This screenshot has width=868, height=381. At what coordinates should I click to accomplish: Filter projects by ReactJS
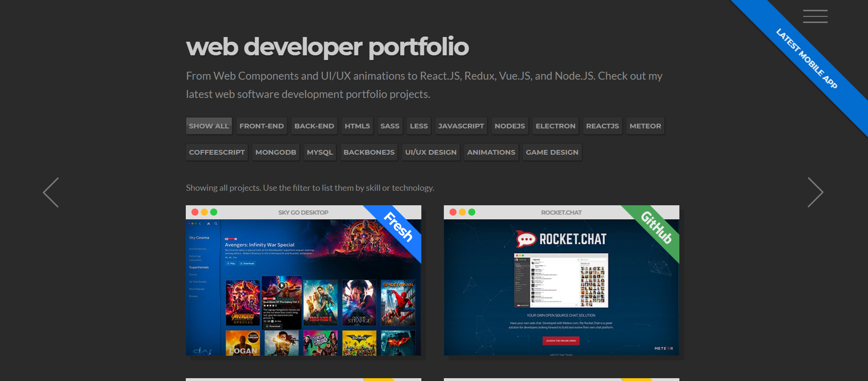pos(602,126)
